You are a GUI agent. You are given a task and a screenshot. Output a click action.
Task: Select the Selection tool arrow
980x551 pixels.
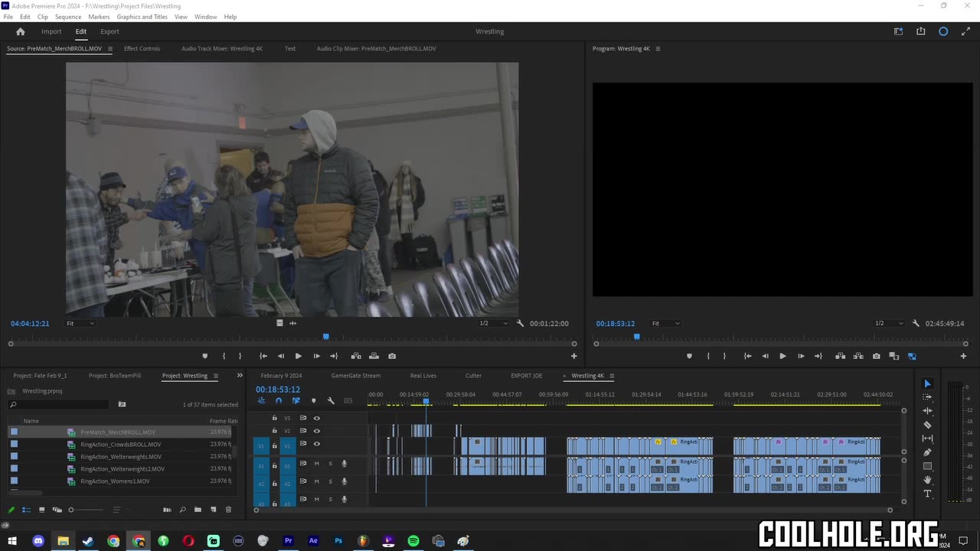(927, 383)
